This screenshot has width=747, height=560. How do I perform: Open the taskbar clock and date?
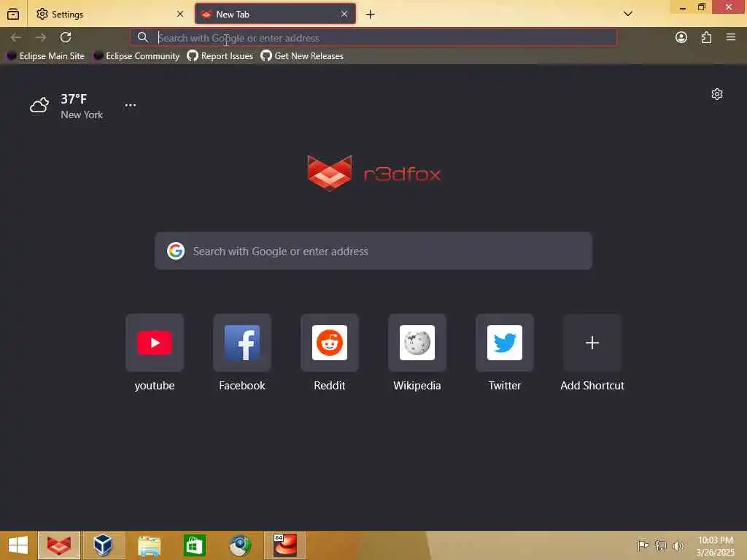716,546
